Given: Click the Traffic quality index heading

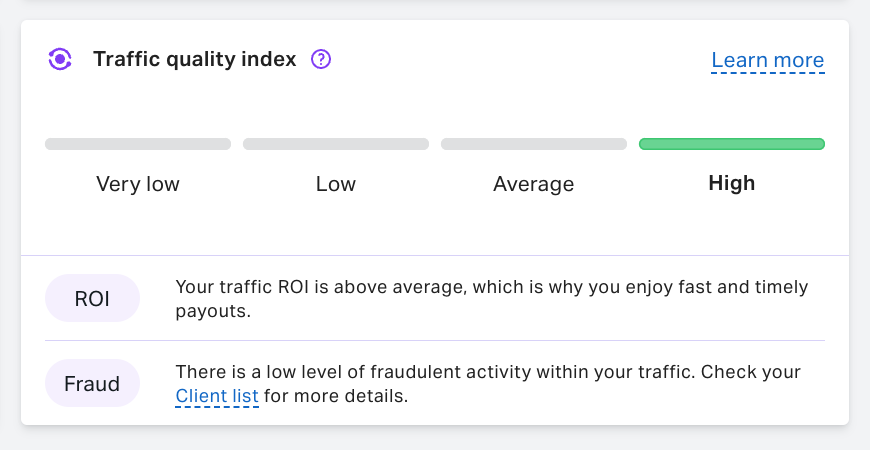Looking at the screenshot, I should pos(195,60).
